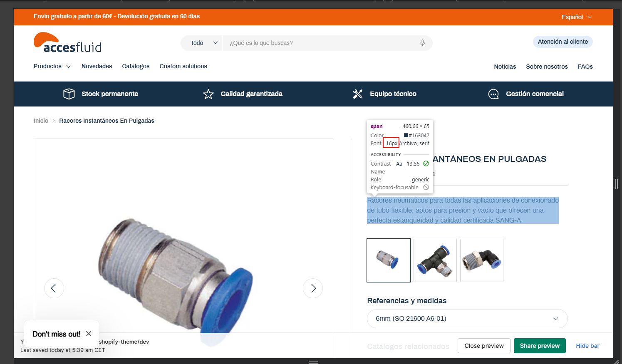Viewport: 622px width, 364px height.
Task: Click the Gestión comercial chat bubble icon
Action: (x=493, y=94)
